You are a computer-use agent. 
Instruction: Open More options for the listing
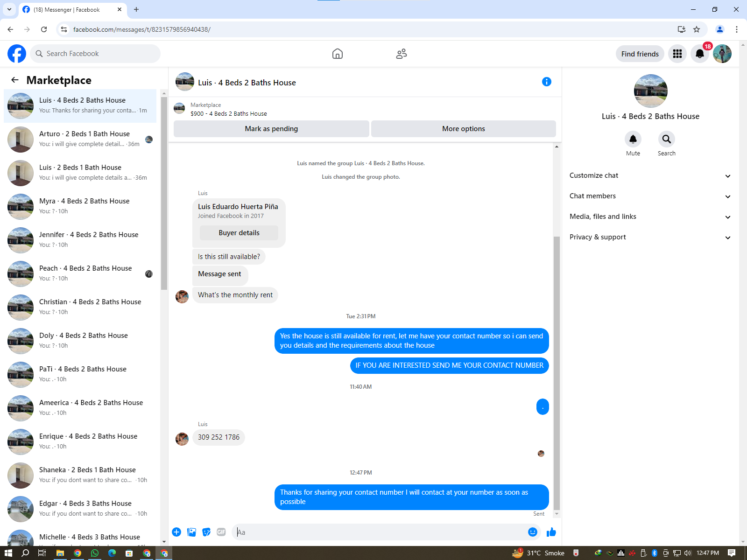click(x=464, y=129)
